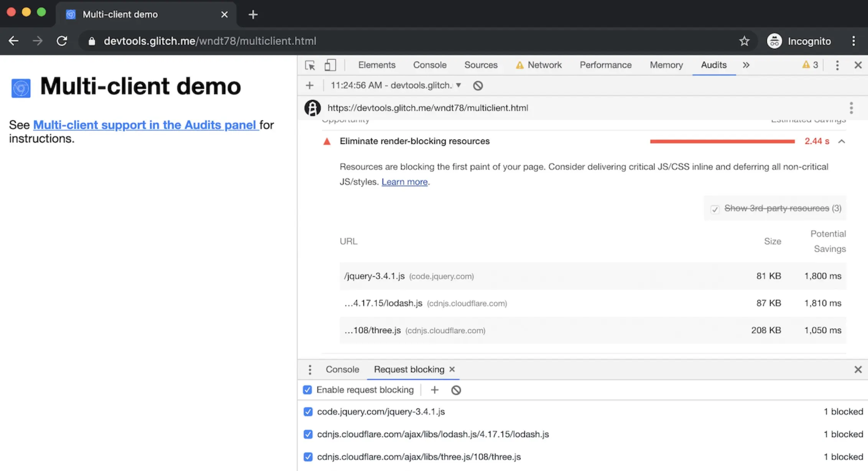Show more DevTools tabs chevron
868x471 pixels.
[x=746, y=65]
